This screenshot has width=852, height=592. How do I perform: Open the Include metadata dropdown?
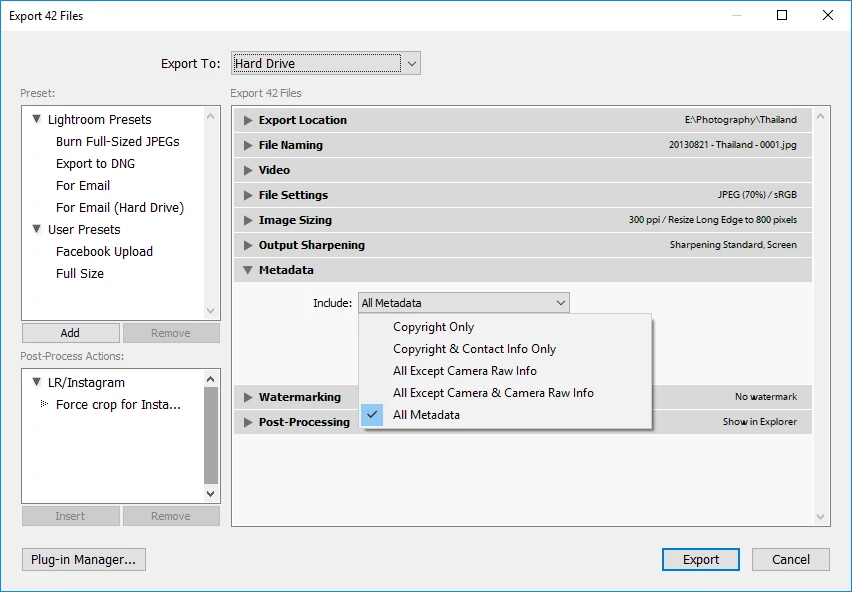(463, 303)
